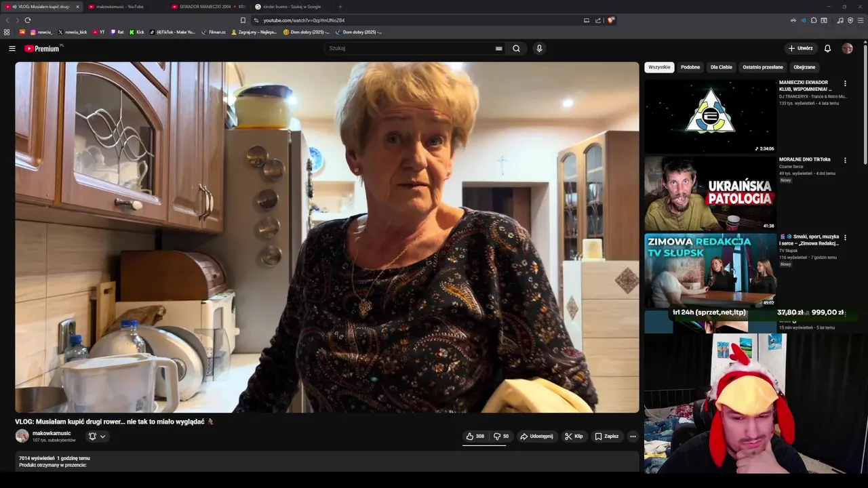868x488 pixels.
Task: Reload the page with browser refresh icon
Action: coord(28,20)
